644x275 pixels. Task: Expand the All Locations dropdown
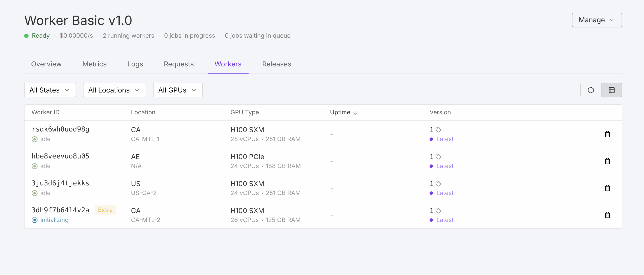click(114, 90)
